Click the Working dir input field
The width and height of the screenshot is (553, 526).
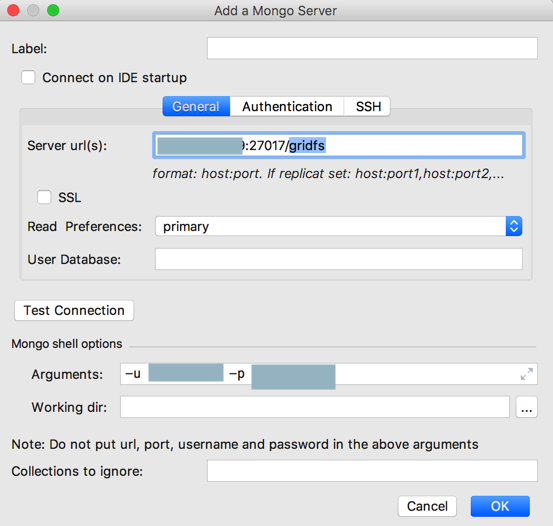315,407
